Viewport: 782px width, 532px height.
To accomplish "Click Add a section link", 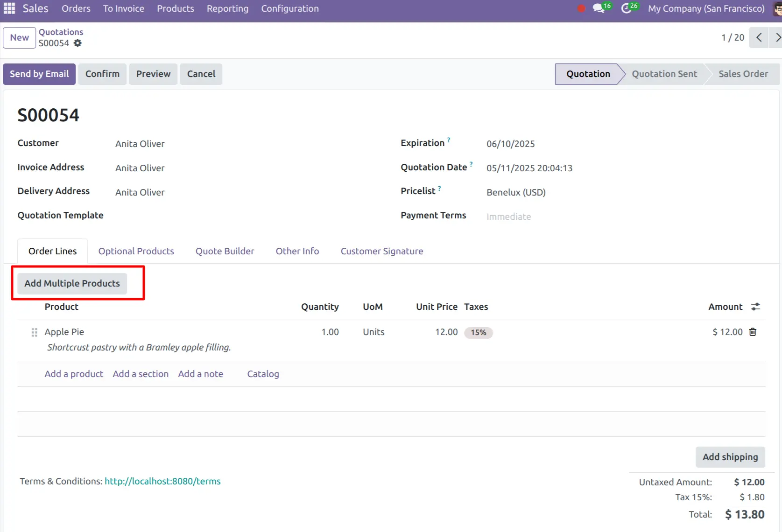I will (x=141, y=374).
